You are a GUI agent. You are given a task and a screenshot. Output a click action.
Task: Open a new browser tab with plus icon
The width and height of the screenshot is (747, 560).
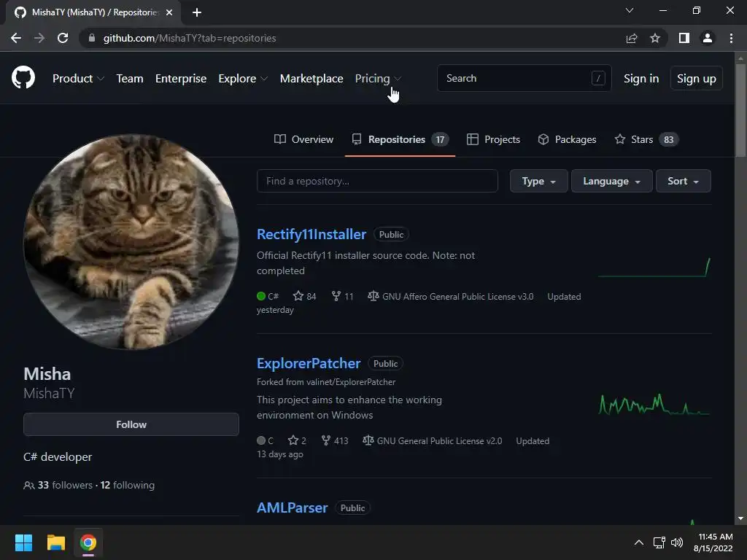[x=197, y=12]
